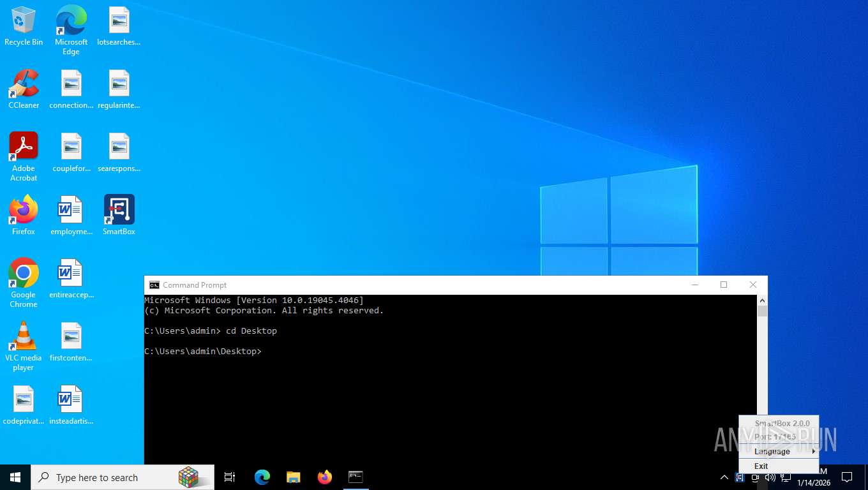The width and height of the screenshot is (868, 490).
Task: Click the C:\Users\admin\Desktop> prompt line
Action: click(203, 352)
